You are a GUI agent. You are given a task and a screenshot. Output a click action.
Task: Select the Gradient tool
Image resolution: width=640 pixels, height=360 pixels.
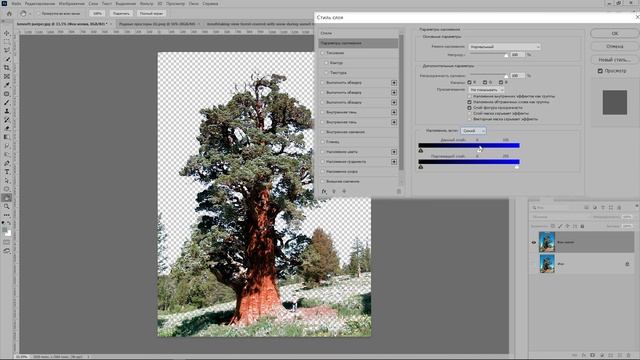[x=7, y=137]
